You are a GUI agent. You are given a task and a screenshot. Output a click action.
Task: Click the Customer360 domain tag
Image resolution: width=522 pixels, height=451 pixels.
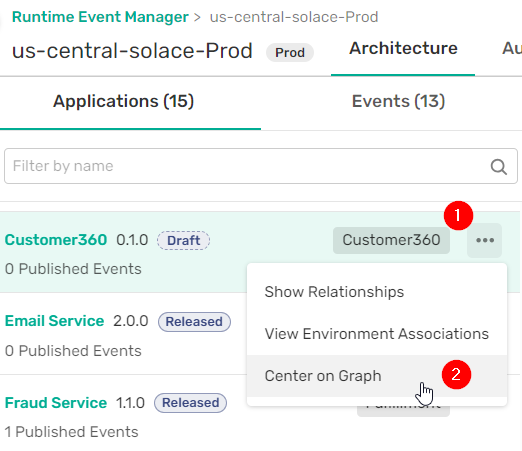pos(391,240)
